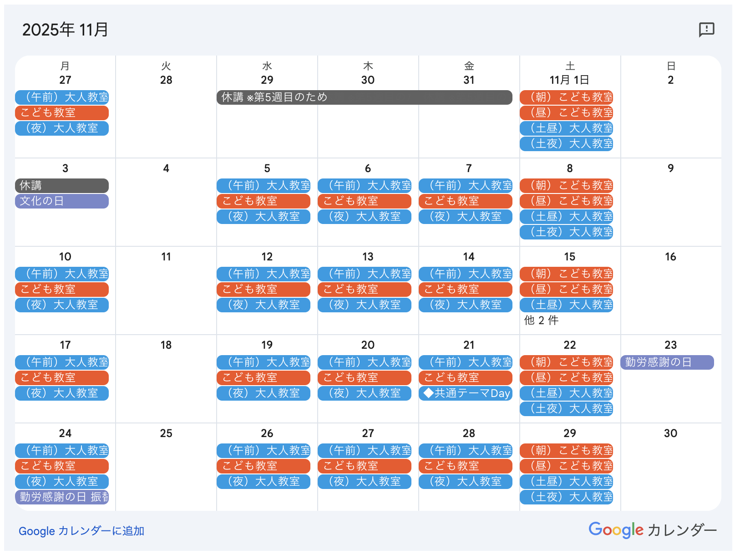Viewport: 740px width, 560px height.
Task: Open 勤労感謝の日 振替 event on the 24th
Action: 62,497
